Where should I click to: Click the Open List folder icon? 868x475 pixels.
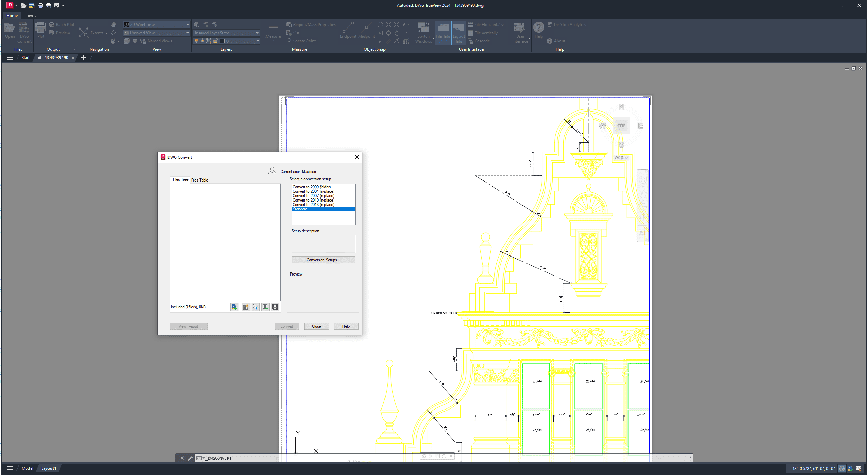click(x=256, y=307)
